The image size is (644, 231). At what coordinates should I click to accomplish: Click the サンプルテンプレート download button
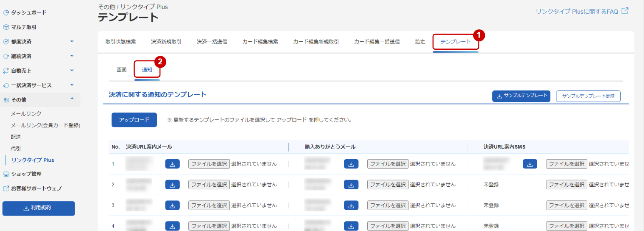coord(521,96)
